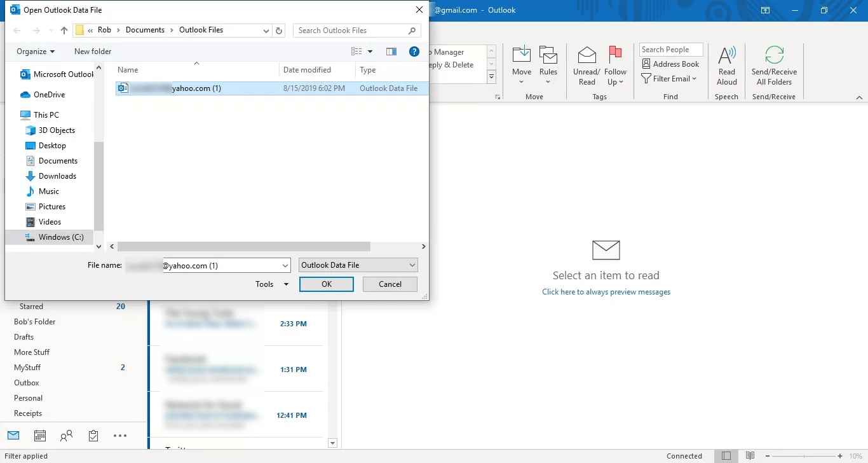
Task: Open the address bar history dropdown
Action: [266, 31]
